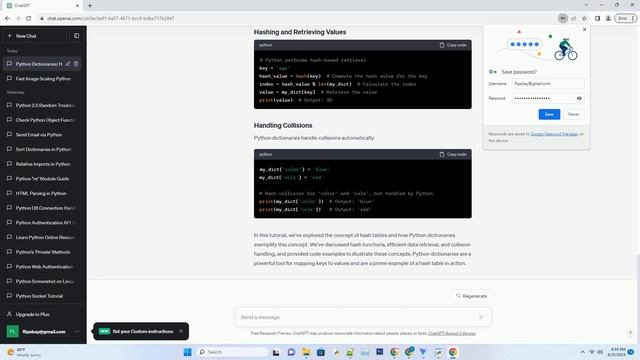Screen dimensions: 640x360
Task: Click Never in the save password popup
Action: pos(573,114)
